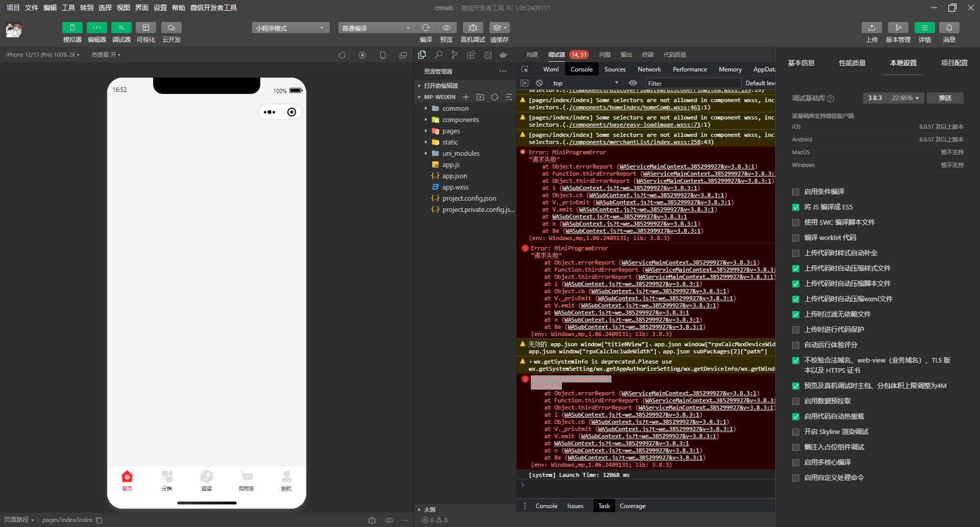Open the 普通编译 compile mode dropdown
The image size is (980, 527).
(377, 28)
